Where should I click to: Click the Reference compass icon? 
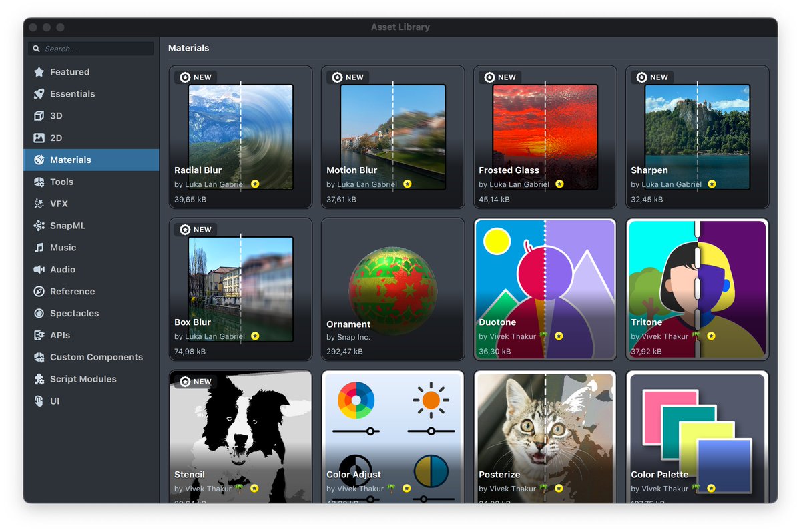tap(39, 292)
